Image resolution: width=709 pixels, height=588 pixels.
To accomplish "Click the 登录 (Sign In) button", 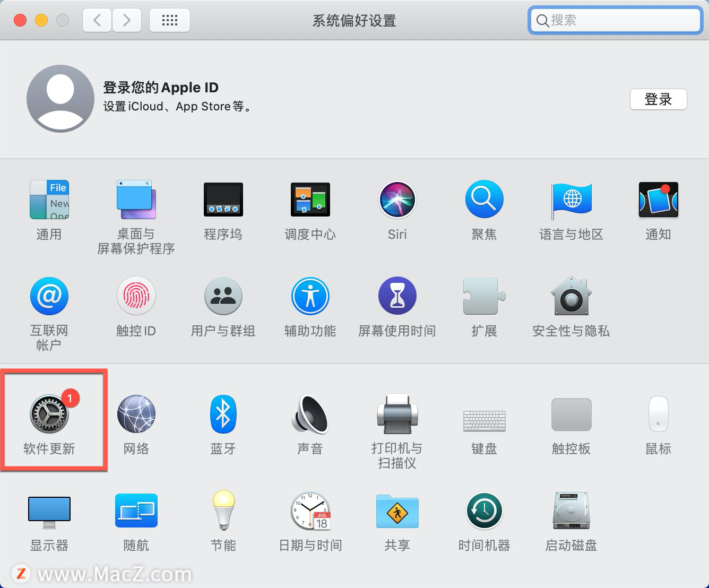I will click(x=658, y=99).
